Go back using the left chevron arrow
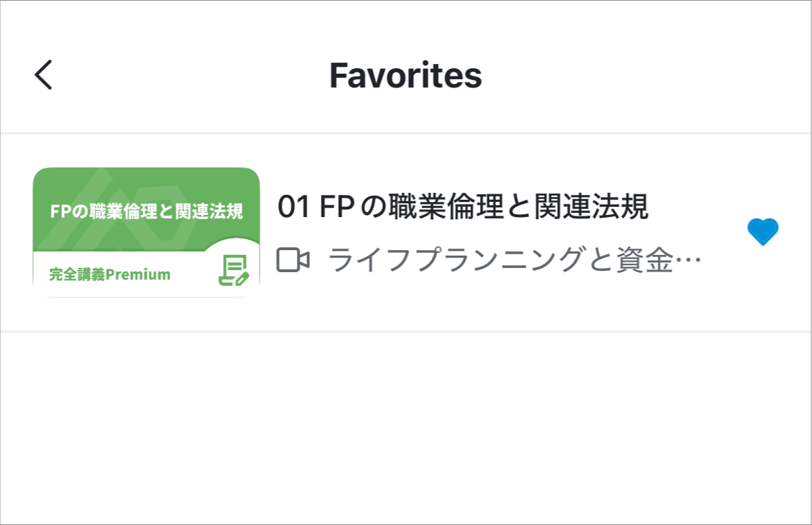 coord(43,74)
